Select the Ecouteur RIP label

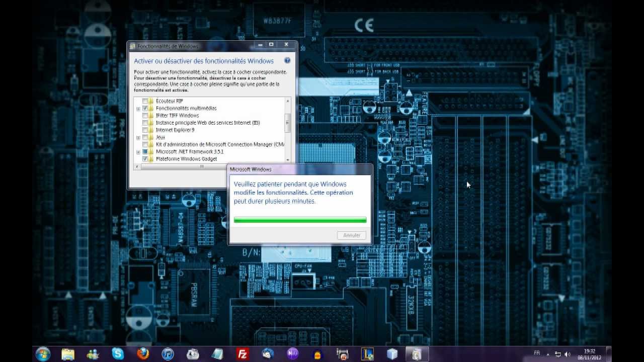pyautogui.click(x=170, y=101)
